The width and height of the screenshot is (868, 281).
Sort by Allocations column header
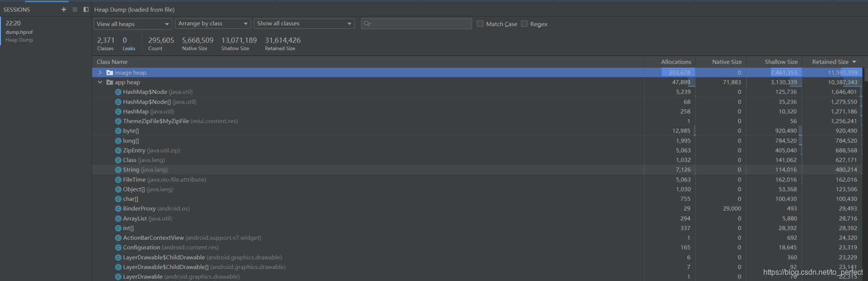point(676,62)
